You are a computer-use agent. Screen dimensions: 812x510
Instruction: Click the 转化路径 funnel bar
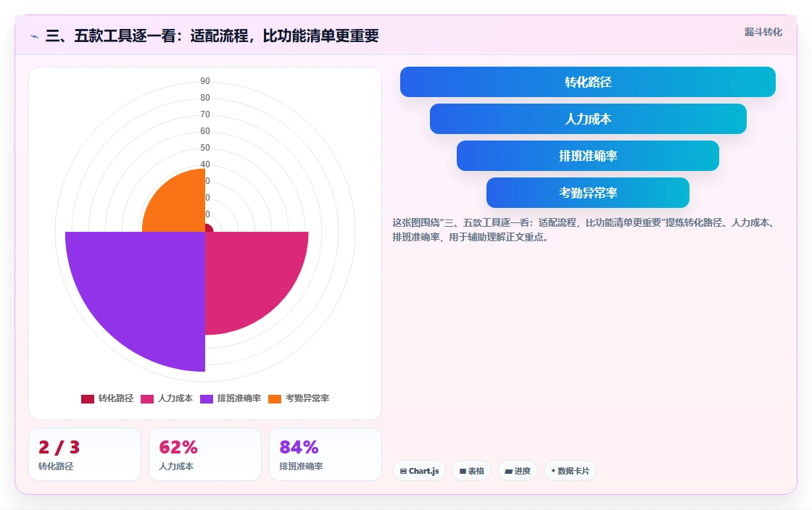coord(588,82)
